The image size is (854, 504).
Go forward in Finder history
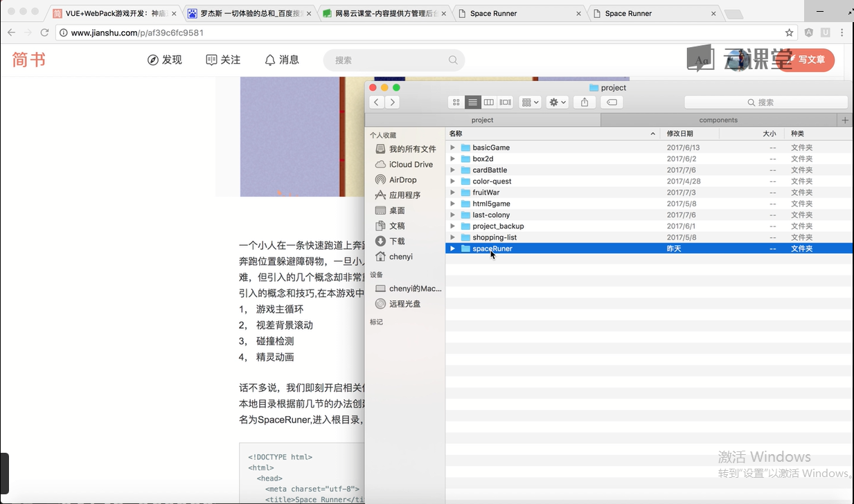click(x=392, y=102)
